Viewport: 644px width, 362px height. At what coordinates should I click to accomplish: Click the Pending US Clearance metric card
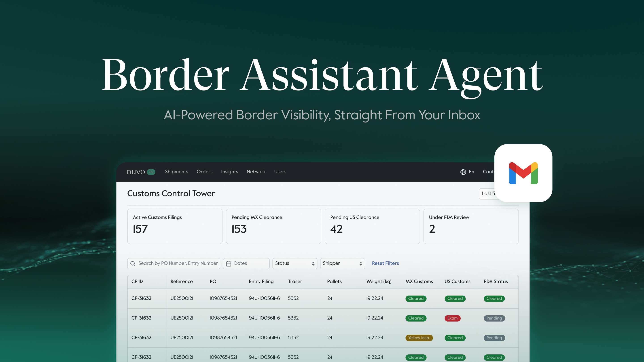click(372, 226)
